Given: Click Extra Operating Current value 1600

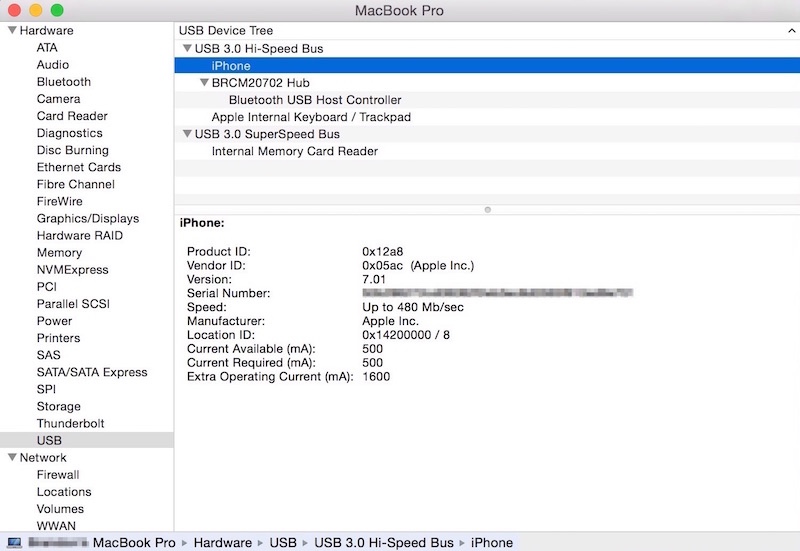Looking at the screenshot, I should [x=376, y=377].
